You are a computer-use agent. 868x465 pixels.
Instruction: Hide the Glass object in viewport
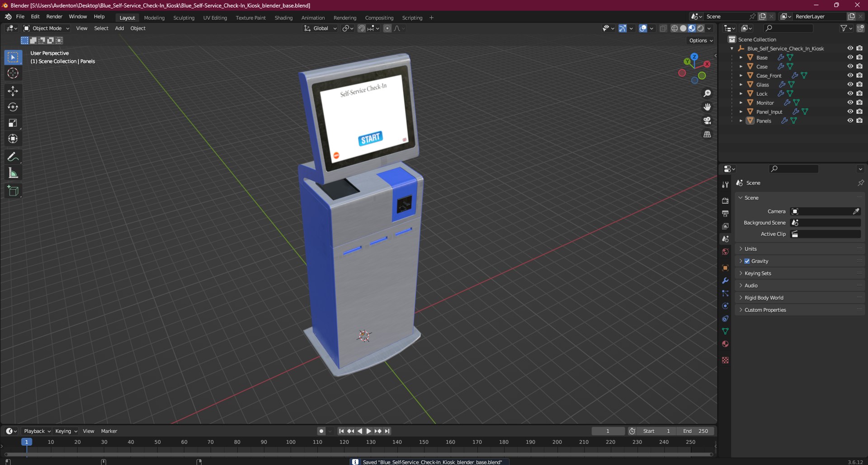click(x=850, y=85)
